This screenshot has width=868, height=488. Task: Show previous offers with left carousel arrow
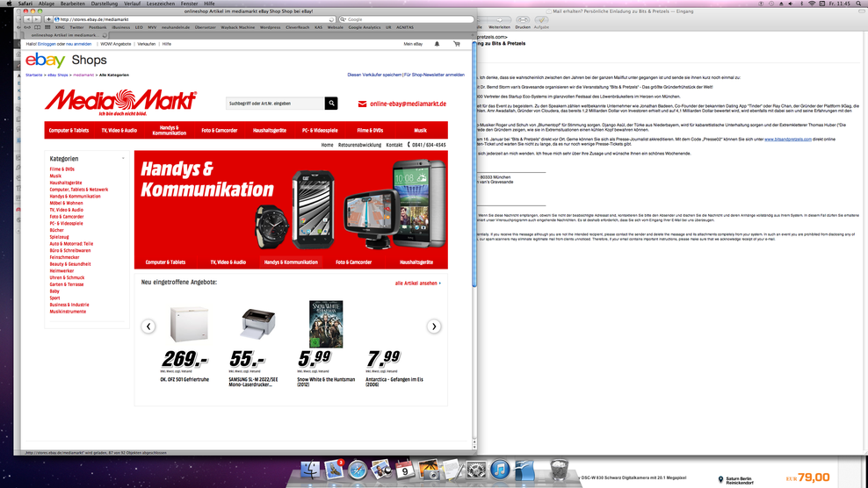pyautogui.click(x=148, y=327)
